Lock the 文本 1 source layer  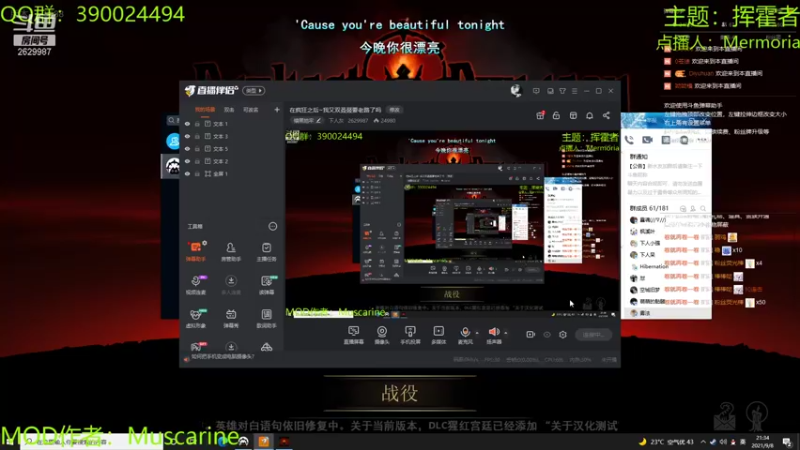197,124
